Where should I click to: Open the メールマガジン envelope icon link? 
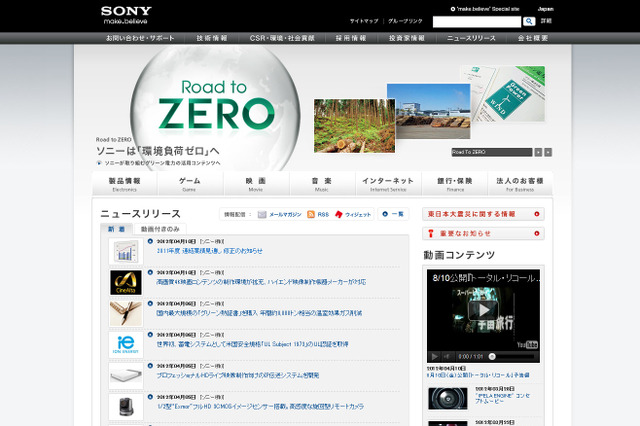262,215
